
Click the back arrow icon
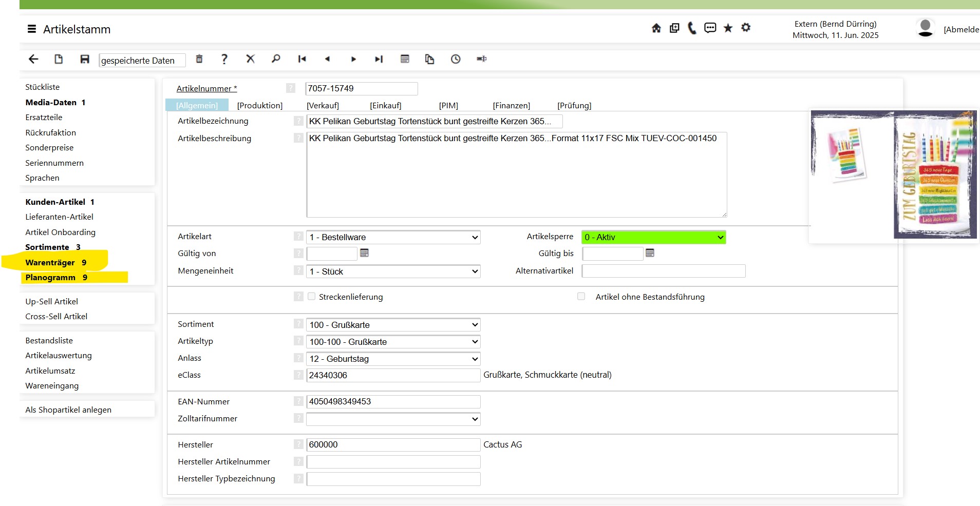click(x=33, y=59)
